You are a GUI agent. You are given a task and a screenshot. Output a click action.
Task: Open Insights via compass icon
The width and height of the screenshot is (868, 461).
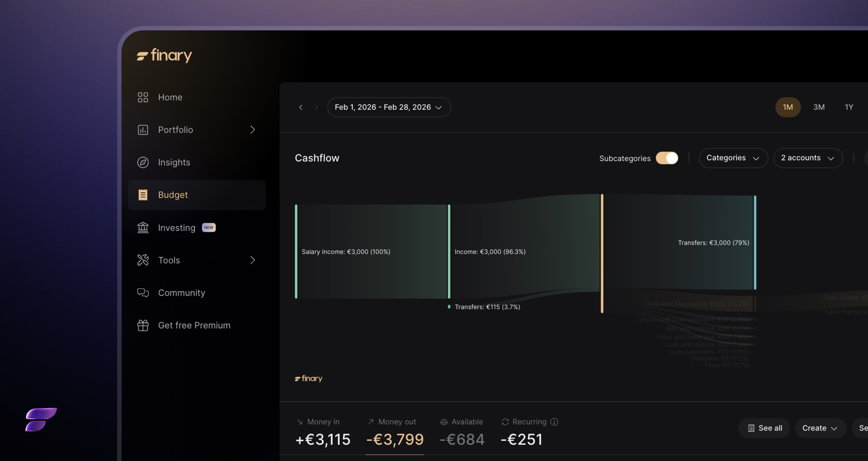point(143,162)
